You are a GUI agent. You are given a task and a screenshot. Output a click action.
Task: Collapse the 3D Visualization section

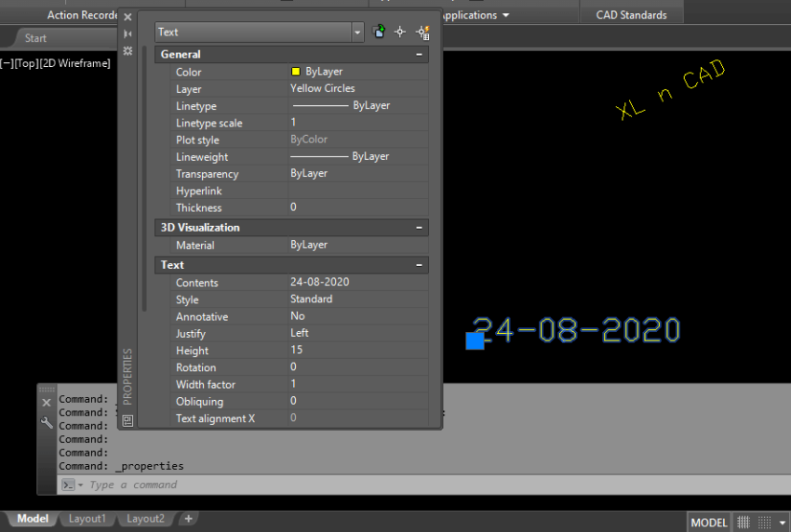(419, 228)
